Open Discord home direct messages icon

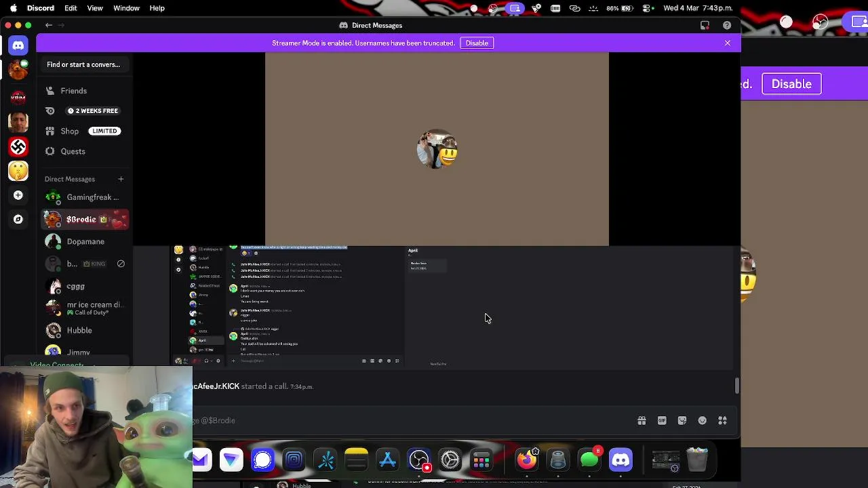click(x=18, y=45)
